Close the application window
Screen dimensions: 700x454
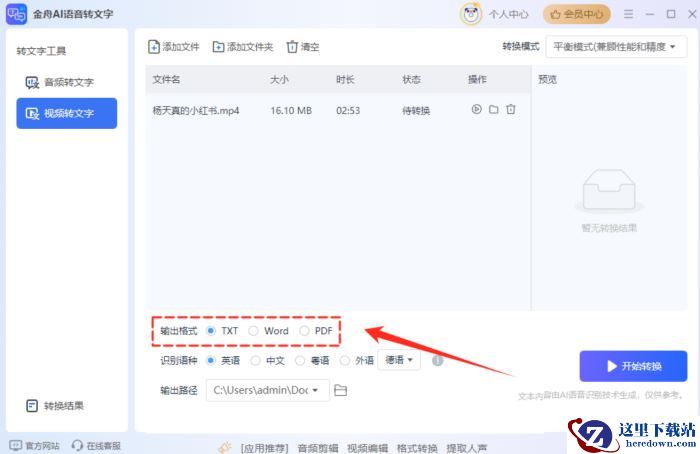coord(692,14)
